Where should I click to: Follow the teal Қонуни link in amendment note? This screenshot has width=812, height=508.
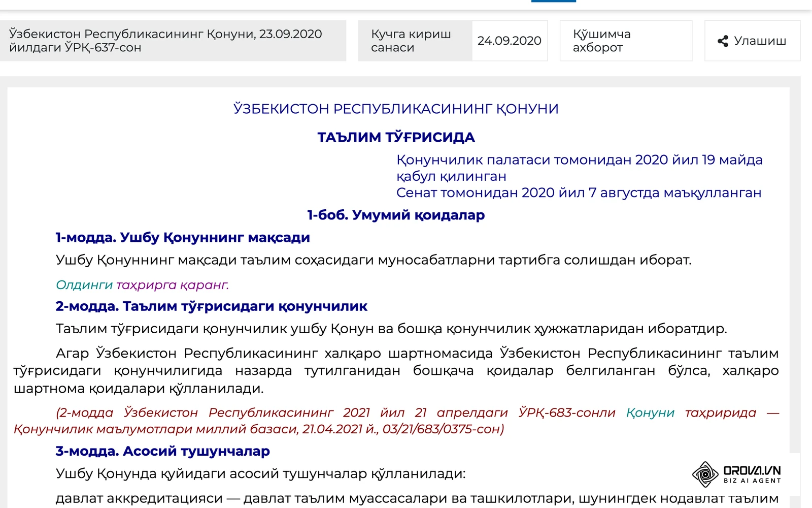pos(650,412)
